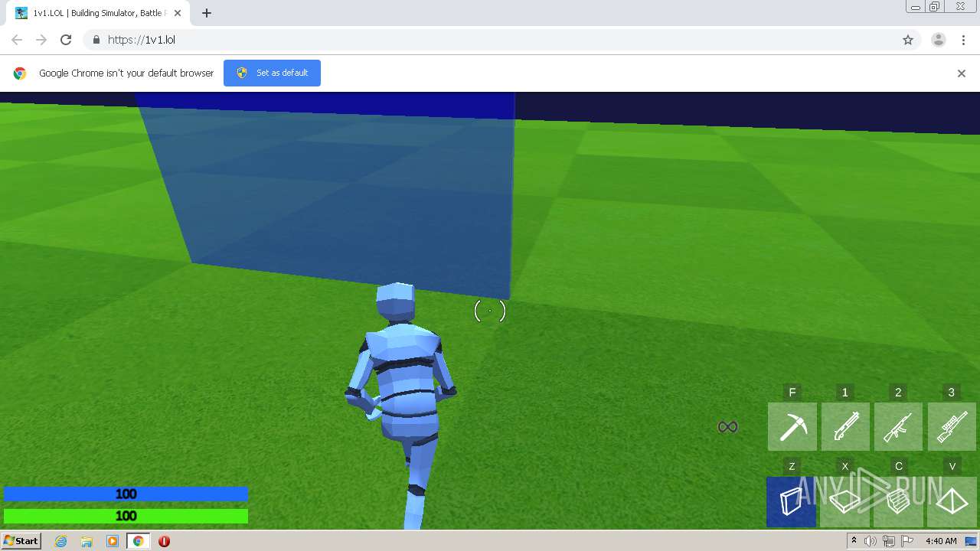
Task: Open network status in system tray
Action: [888, 541]
